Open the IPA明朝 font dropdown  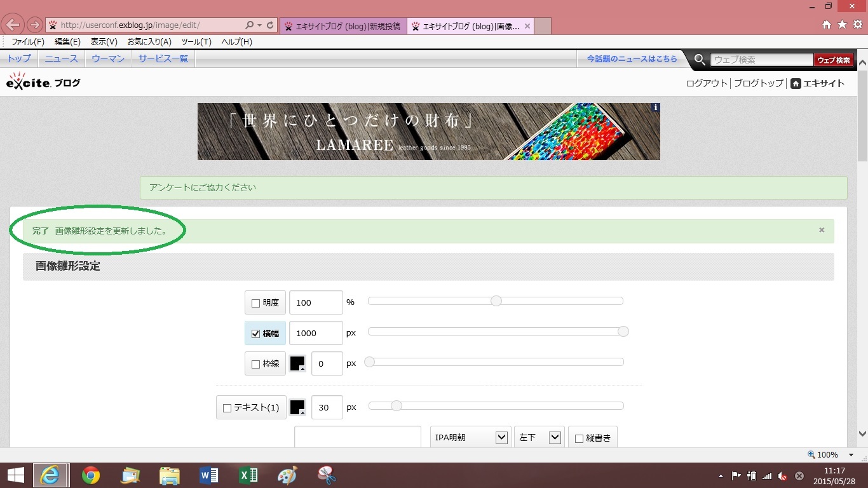coord(470,437)
